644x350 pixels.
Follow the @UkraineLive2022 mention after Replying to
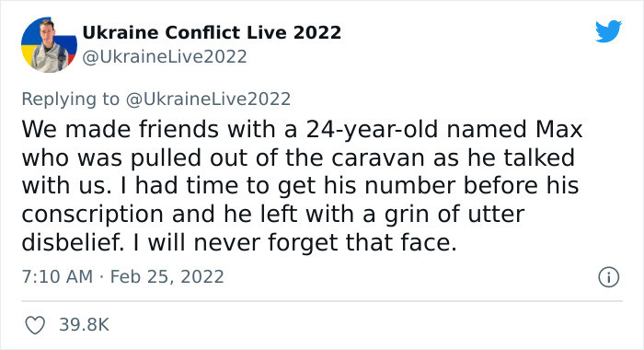tap(208, 99)
